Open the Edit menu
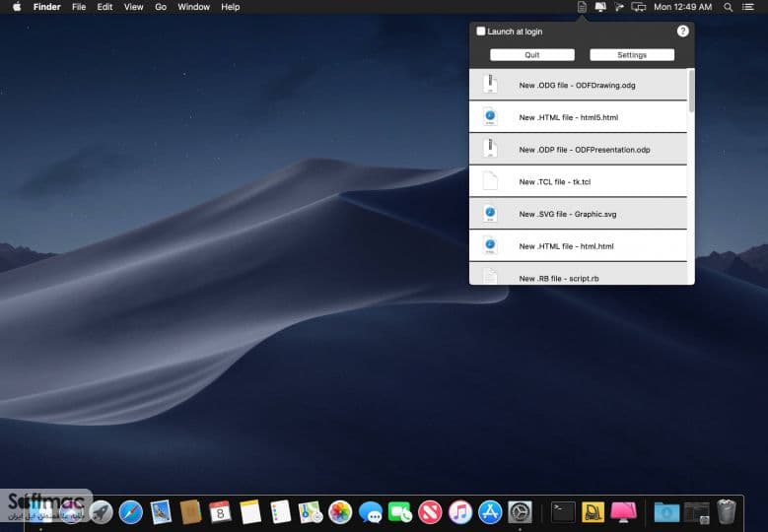Screen dimensions: 768x532 tap(105, 7)
